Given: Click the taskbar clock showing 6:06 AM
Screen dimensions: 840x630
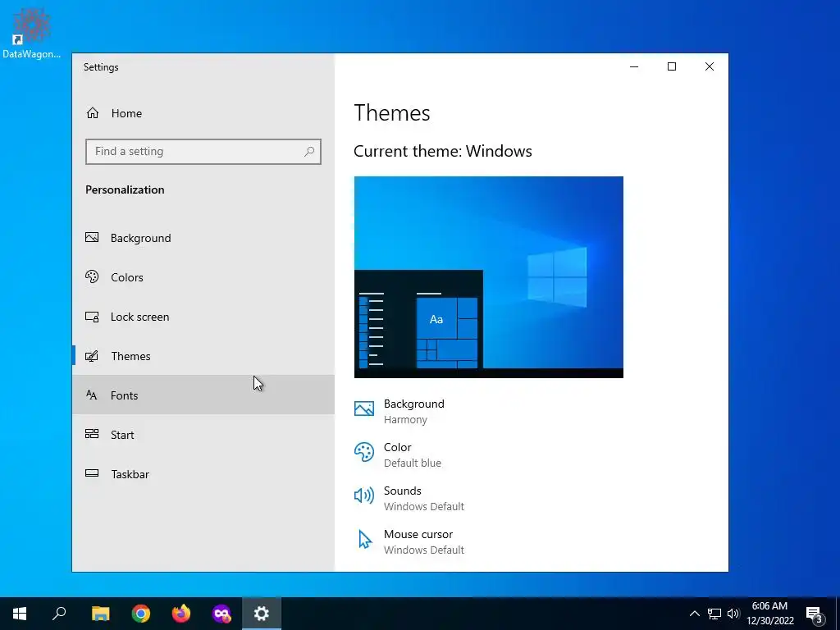Looking at the screenshot, I should coord(770,614).
